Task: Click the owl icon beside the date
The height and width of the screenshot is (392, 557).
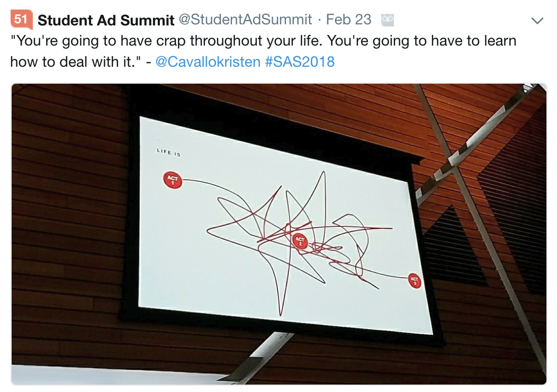Action: pos(388,20)
